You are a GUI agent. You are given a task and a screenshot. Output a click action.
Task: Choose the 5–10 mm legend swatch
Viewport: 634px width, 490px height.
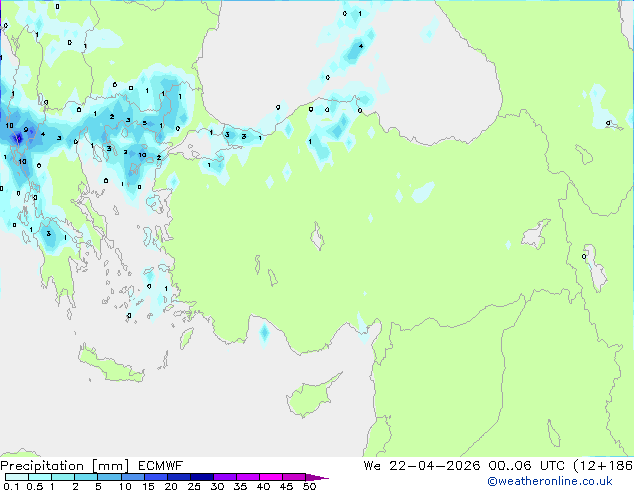109,477
